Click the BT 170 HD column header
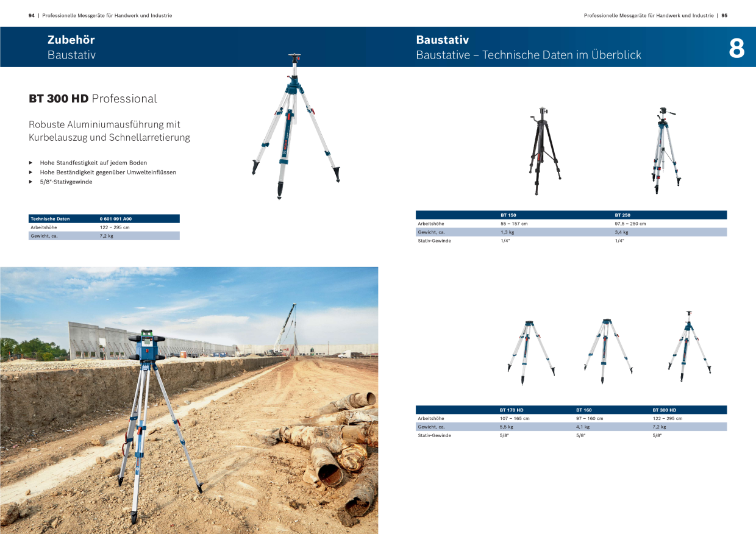Screen dimensions: 756x534 (x=512, y=410)
